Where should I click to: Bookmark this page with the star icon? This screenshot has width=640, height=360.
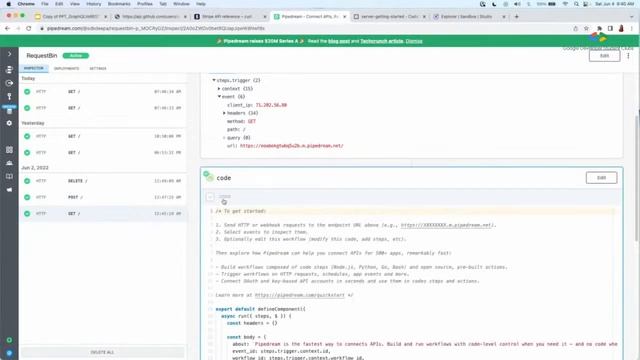coord(586,28)
